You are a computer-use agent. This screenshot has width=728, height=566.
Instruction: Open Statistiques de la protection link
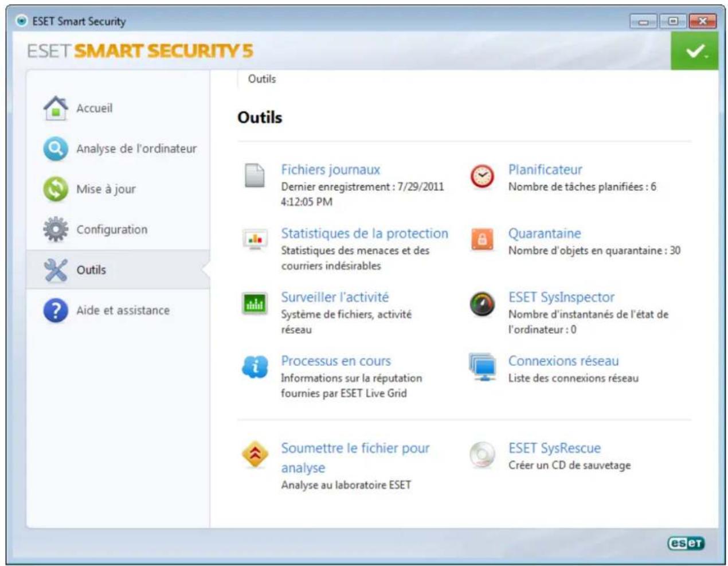pyautogui.click(x=365, y=233)
